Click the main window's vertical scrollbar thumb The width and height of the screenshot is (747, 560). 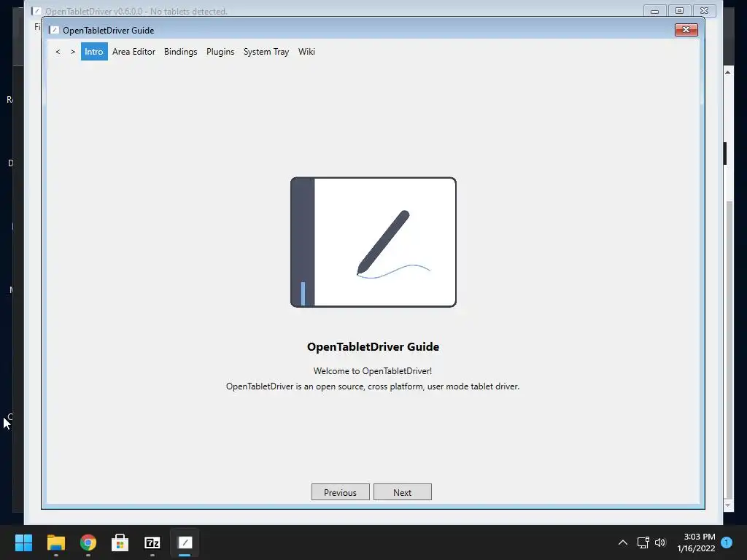[729, 349]
